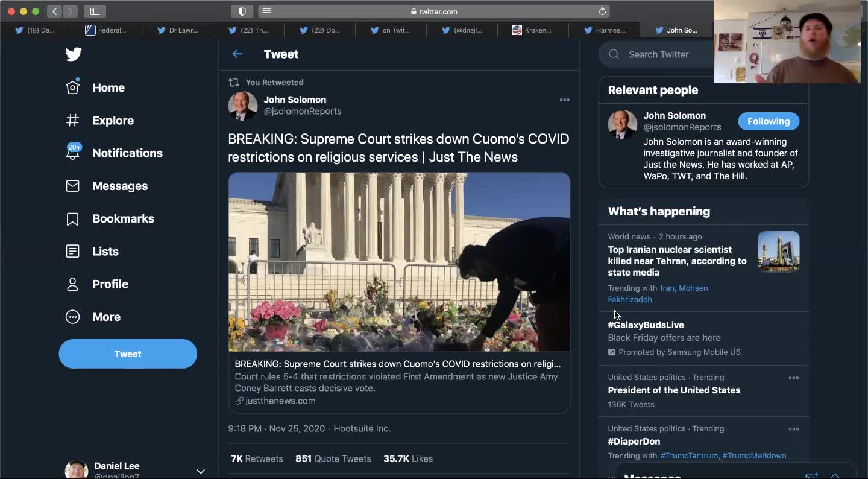
Task: Open John Solomon in Relevant people
Action: 675,116
